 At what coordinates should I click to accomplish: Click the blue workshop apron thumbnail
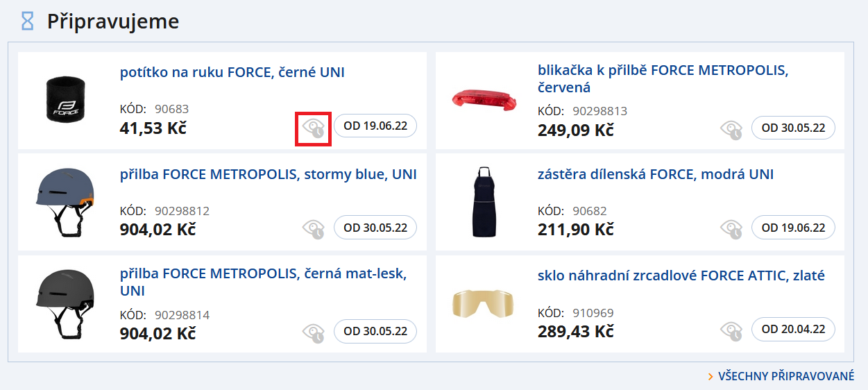[x=482, y=202]
